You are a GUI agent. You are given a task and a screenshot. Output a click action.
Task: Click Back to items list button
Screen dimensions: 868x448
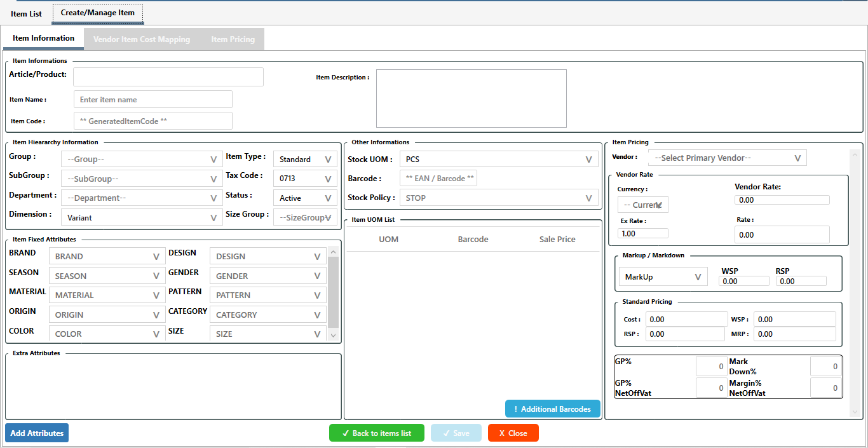point(376,433)
